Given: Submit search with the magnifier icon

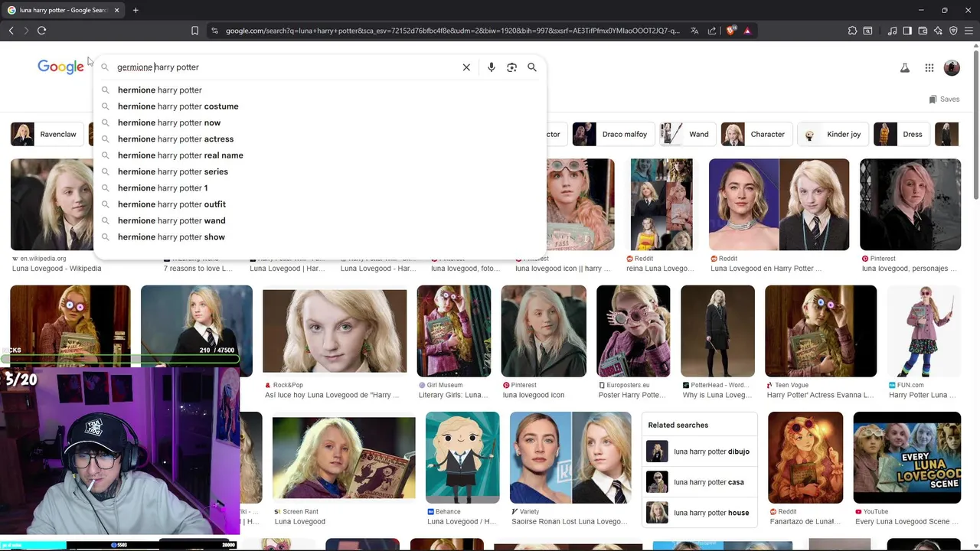Looking at the screenshot, I should pos(532,67).
